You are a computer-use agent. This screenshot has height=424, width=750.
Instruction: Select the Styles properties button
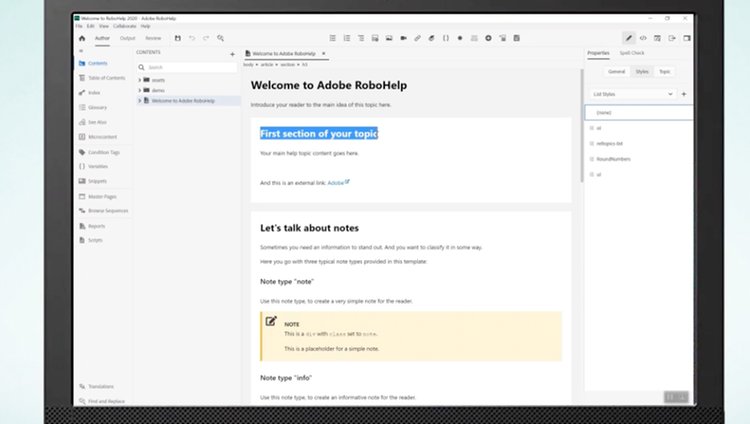pyautogui.click(x=642, y=72)
